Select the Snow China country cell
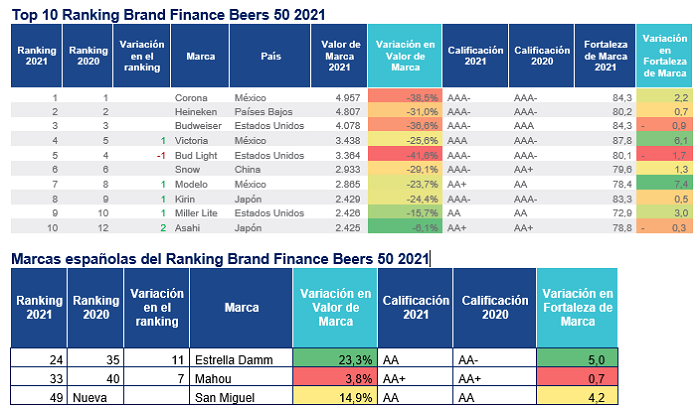Image resolution: width=700 pixels, height=408 pixels. click(247, 170)
